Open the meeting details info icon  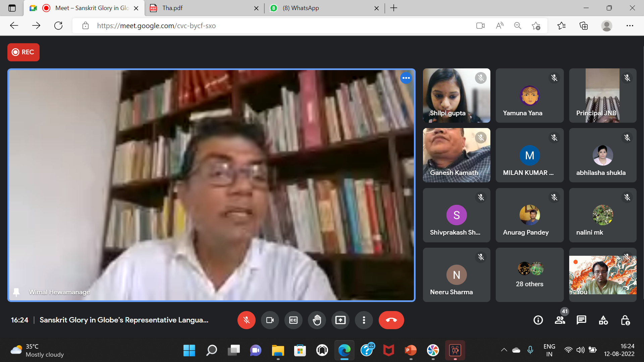pos(538,320)
